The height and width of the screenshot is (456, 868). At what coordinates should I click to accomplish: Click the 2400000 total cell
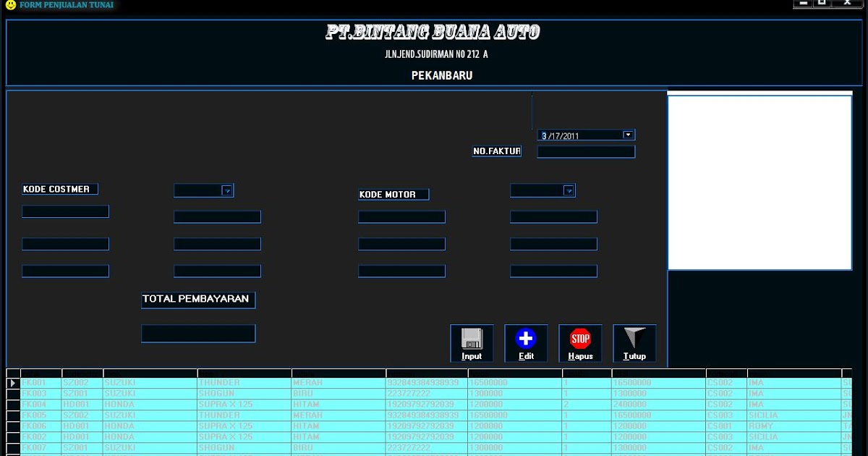[x=659, y=404]
